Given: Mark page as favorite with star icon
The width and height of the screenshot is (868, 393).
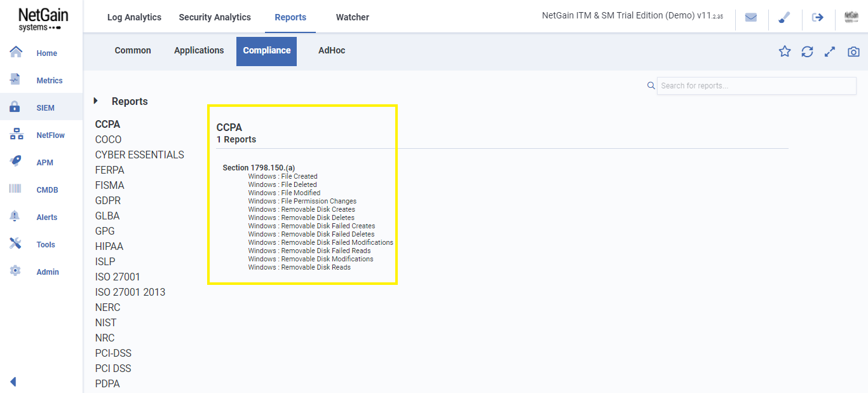Looking at the screenshot, I should pyautogui.click(x=785, y=52).
